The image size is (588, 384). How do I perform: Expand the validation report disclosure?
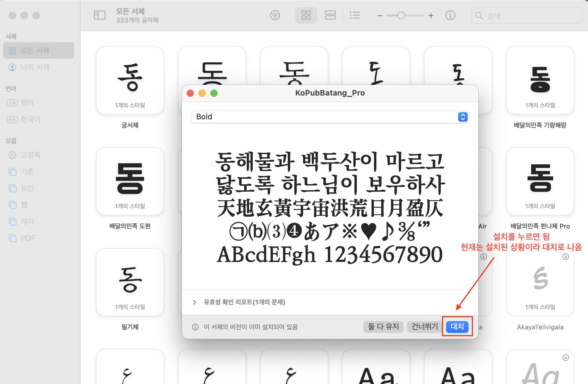194,302
